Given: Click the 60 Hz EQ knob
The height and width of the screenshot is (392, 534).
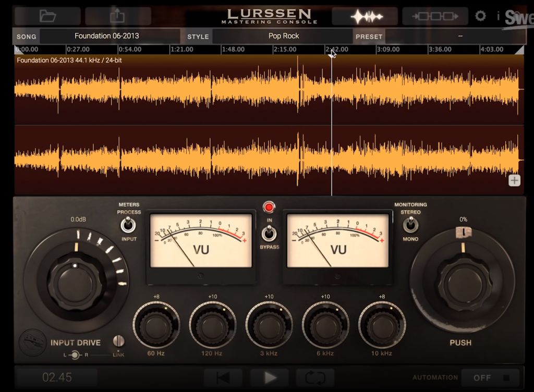Looking at the screenshot, I should (x=156, y=325).
